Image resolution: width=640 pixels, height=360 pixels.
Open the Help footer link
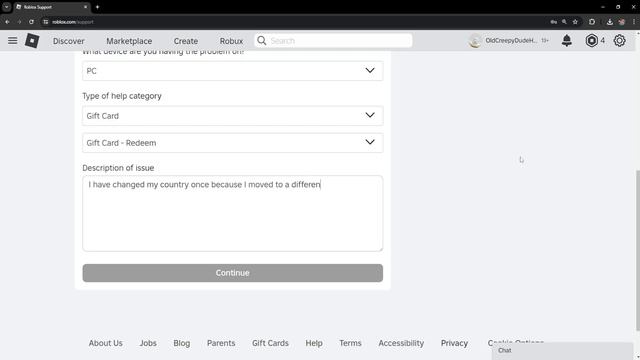[314, 343]
